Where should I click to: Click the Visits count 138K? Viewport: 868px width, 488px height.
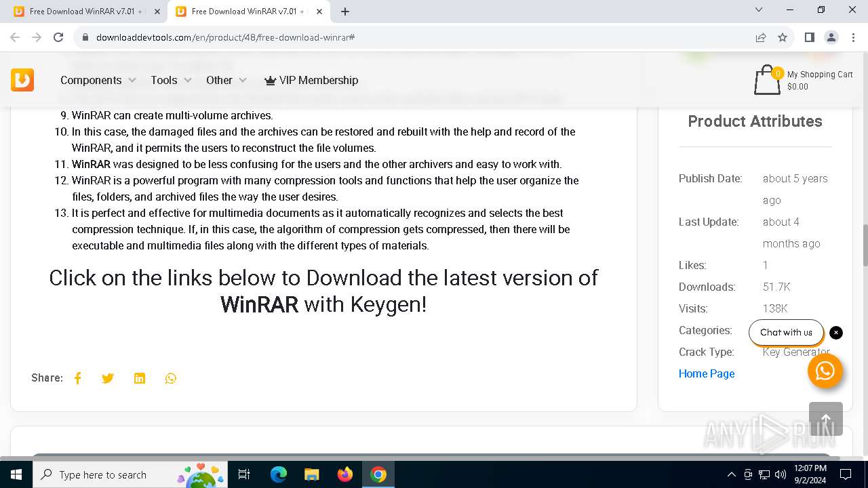pos(775,308)
